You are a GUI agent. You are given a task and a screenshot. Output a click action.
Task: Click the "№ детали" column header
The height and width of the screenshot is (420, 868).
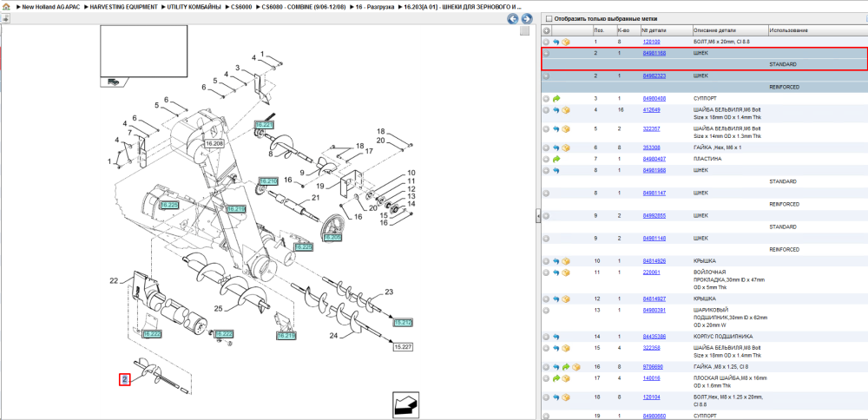click(666, 30)
